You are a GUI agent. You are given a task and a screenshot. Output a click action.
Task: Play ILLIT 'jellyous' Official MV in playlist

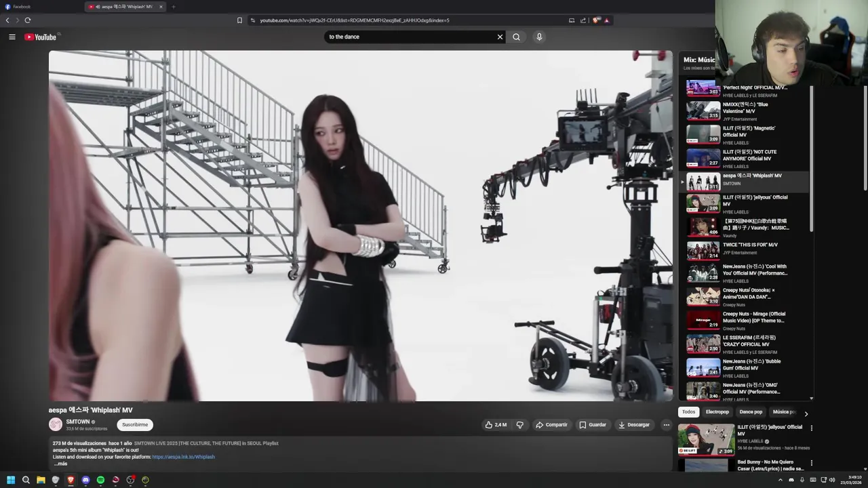tap(746, 203)
